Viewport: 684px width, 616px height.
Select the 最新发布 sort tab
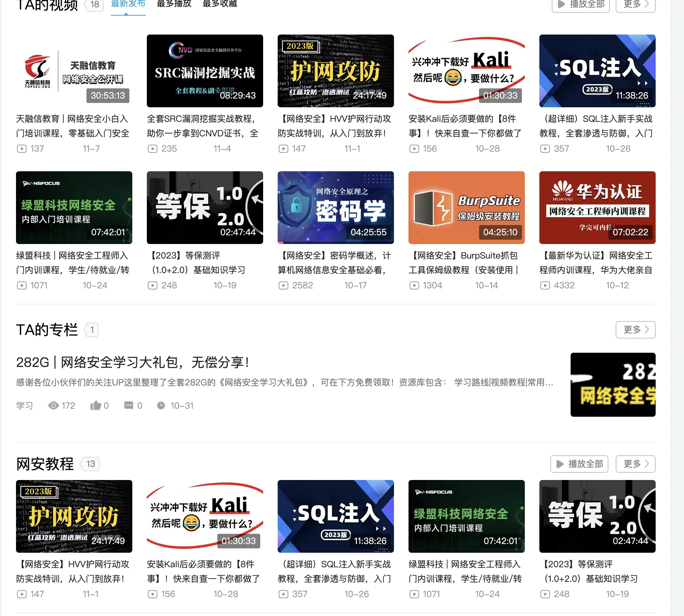(x=128, y=4)
